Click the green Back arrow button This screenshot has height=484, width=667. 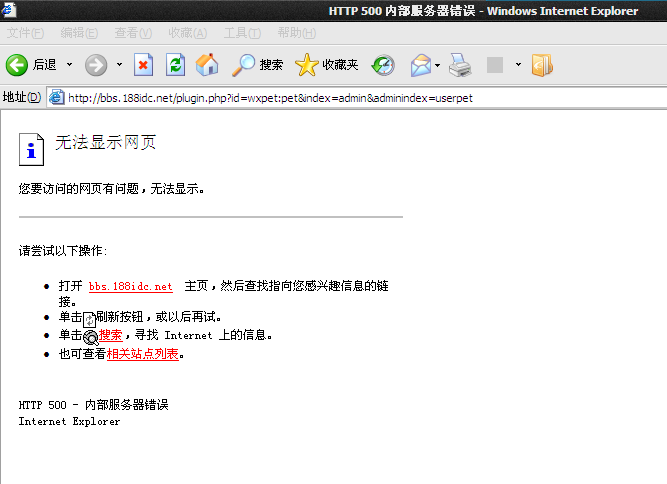[17, 65]
